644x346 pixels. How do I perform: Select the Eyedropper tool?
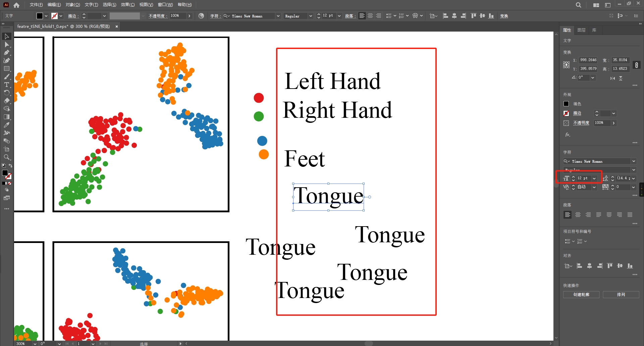click(x=7, y=125)
